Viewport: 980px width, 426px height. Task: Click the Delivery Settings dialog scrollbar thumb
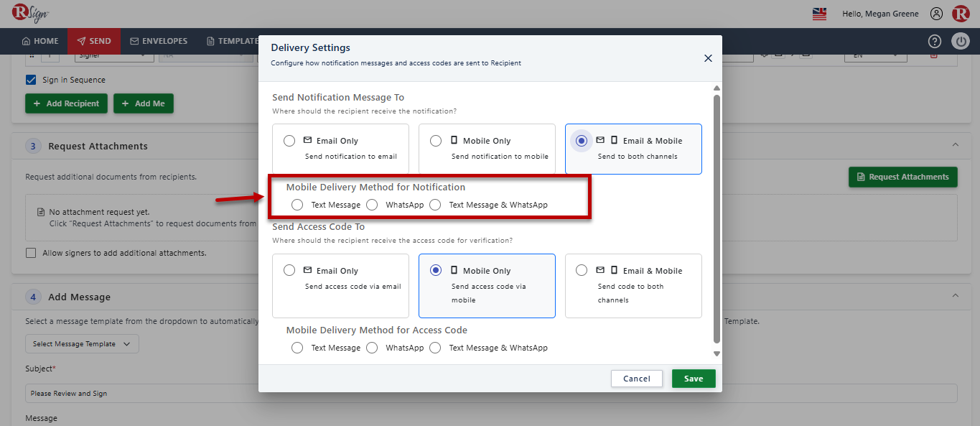click(x=716, y=218)
